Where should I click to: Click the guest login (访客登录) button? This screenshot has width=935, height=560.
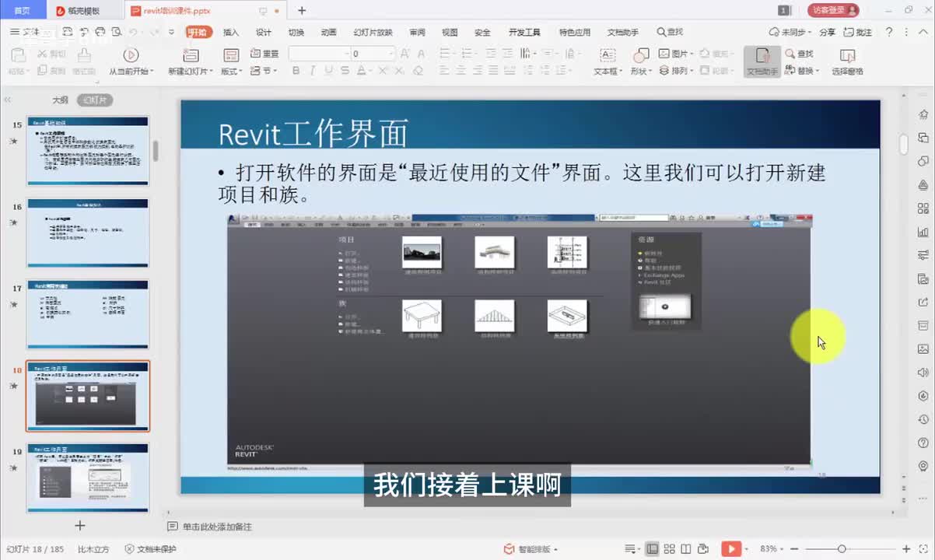pos(833,10)
